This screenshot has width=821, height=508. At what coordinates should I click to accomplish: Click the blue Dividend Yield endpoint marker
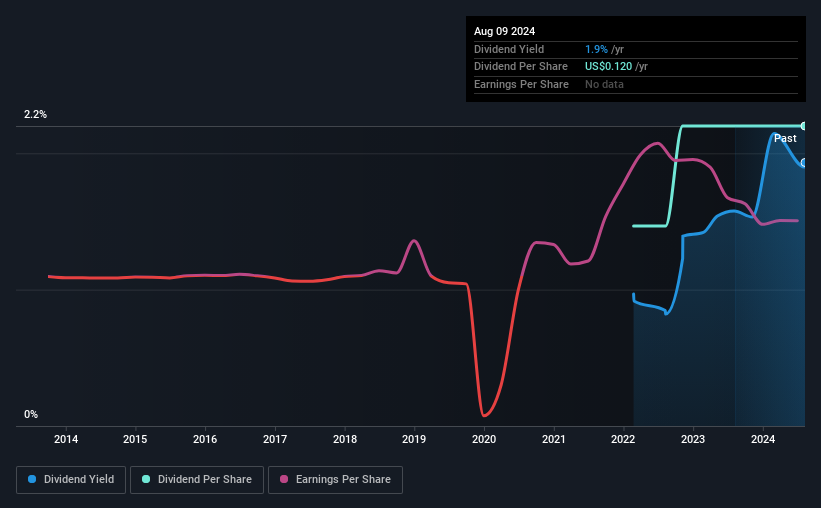click(x=804, y=163)
